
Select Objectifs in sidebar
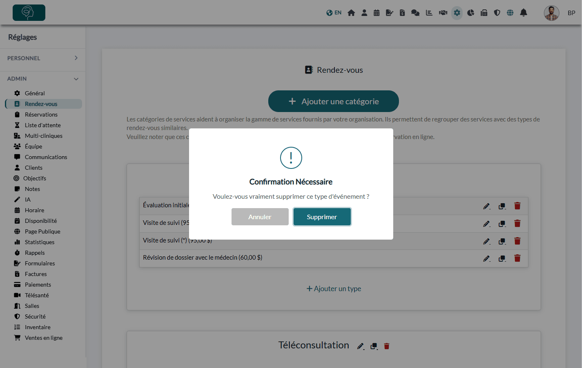tap(34, 178)
